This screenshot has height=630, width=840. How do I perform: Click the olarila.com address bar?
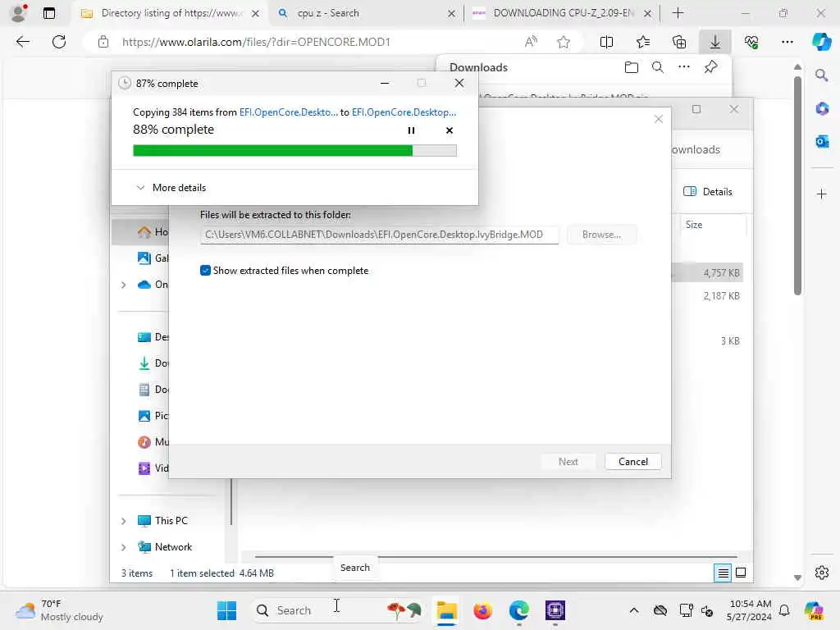pyautogui.click(x=256, y=42)
